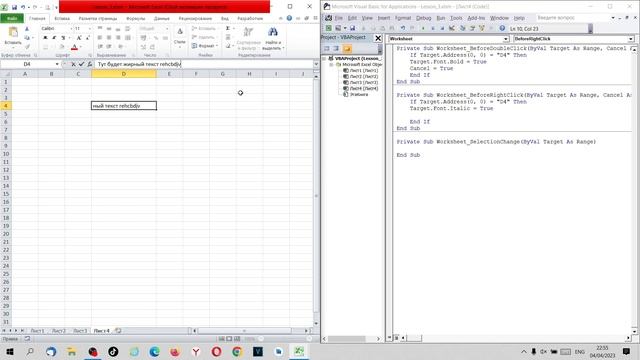Viewport: 640px width, 360px height.
Task: Click the Bold button in Excel font group
Action: (x=45, y=38)
